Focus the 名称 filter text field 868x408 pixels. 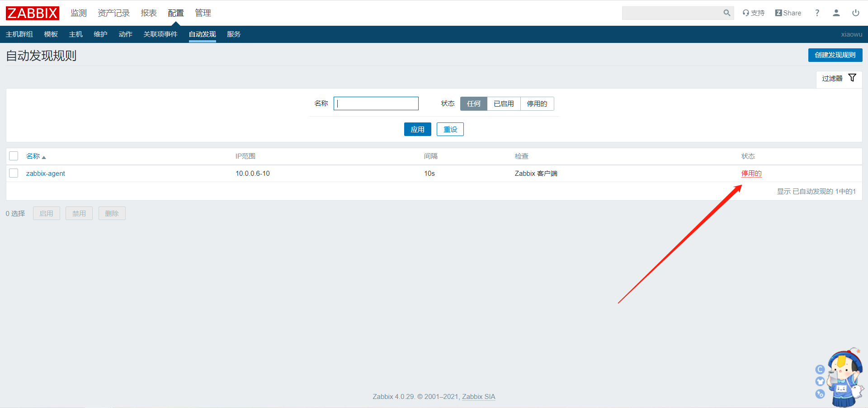(x=376, y=103)
